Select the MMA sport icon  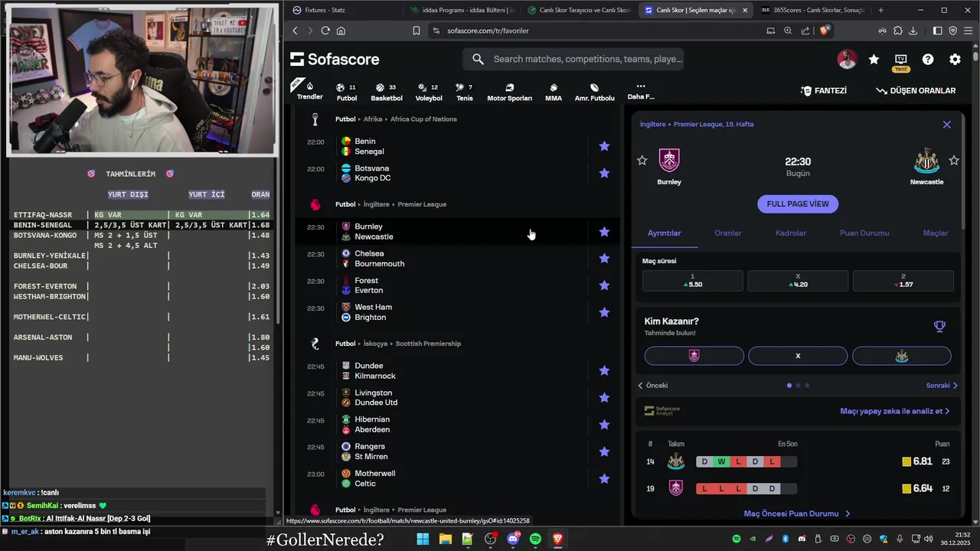pos(554,92)
